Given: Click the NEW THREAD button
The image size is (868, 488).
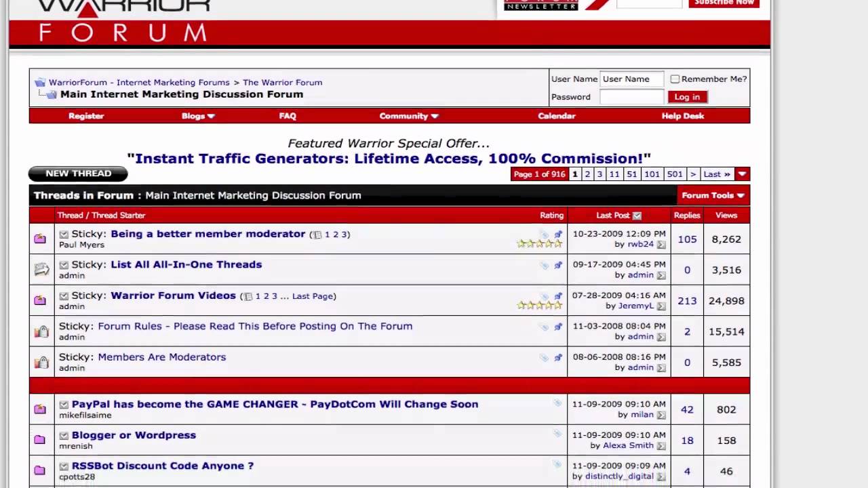Looking at the screenshot, I should 78,174.
